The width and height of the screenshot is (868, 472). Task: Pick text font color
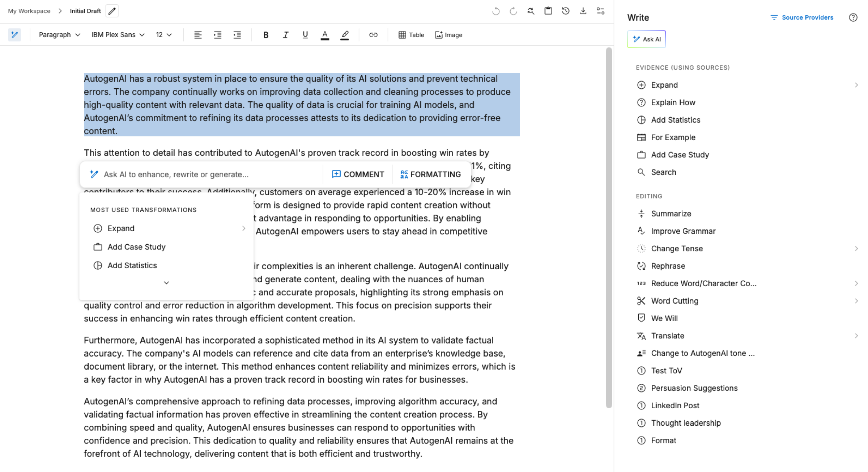click(325, 35)
